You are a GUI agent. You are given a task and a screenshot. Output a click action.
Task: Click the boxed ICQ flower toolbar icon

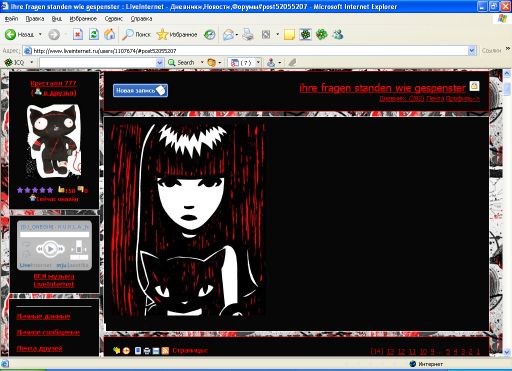click(x=305, y=34)
